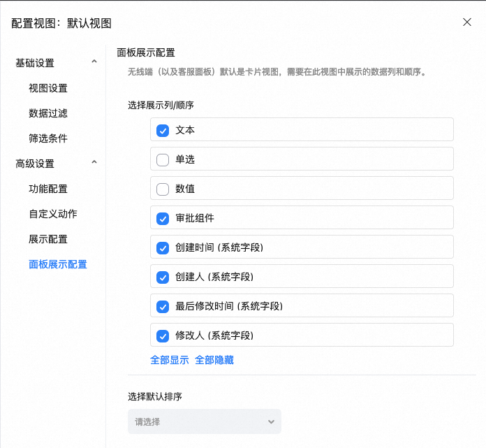Open 视图设置 in the sidebar
Image resolution: width=486 pixels, height=448 pixels.
(x=48, y=88)
